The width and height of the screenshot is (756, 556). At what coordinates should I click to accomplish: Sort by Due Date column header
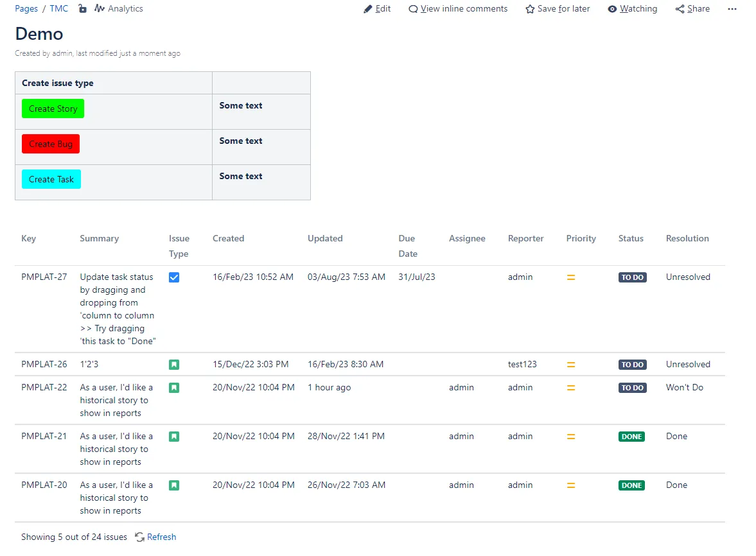[x=408, y=246]
